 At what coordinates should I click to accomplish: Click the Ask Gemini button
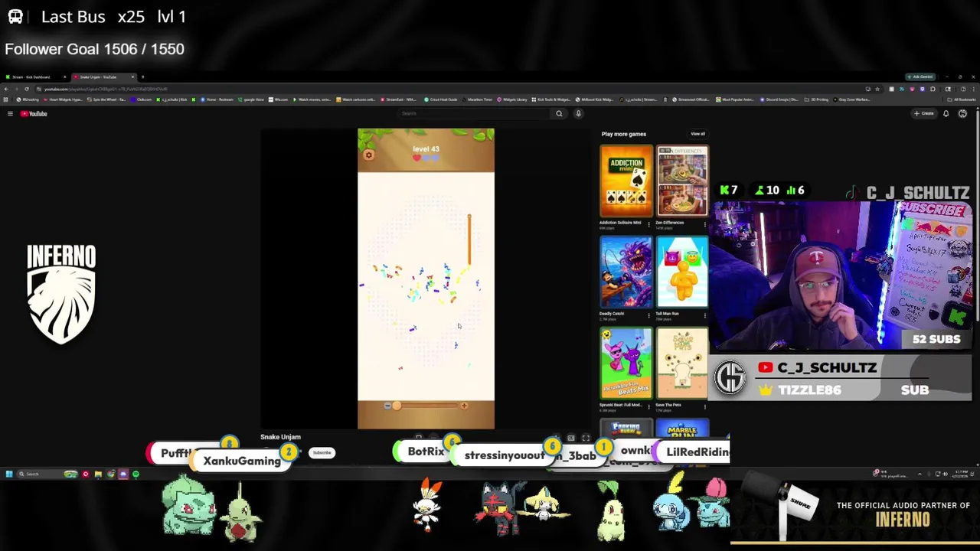coord(920,77)
